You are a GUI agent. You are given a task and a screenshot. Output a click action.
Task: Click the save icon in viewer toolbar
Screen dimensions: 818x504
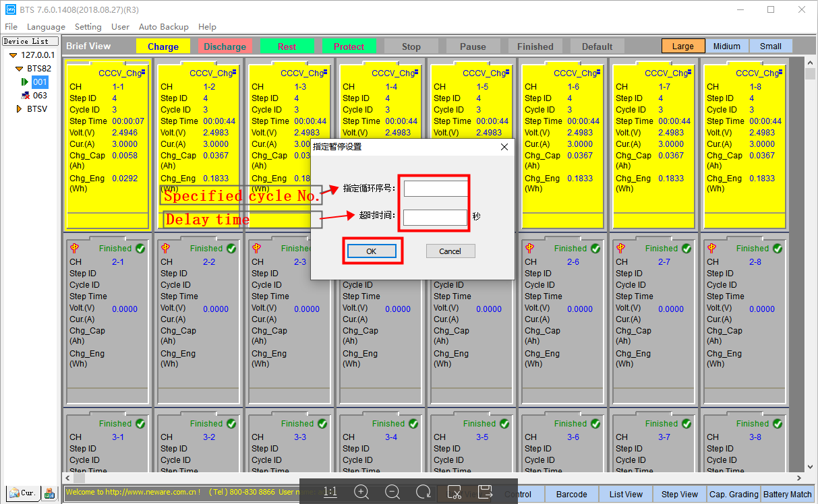click(x=486, y=492)
